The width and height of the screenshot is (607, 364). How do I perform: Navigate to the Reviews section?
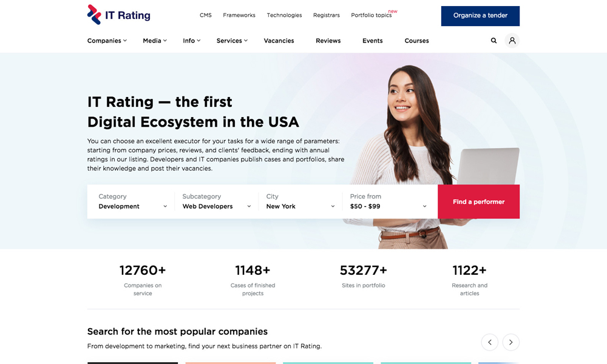click(328, 41)
